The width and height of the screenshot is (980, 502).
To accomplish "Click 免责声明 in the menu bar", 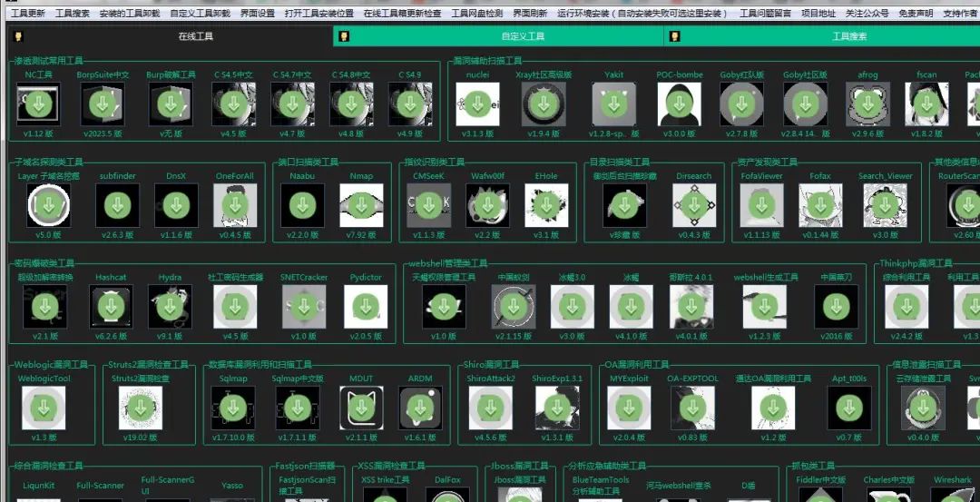I will pos(916,13).
